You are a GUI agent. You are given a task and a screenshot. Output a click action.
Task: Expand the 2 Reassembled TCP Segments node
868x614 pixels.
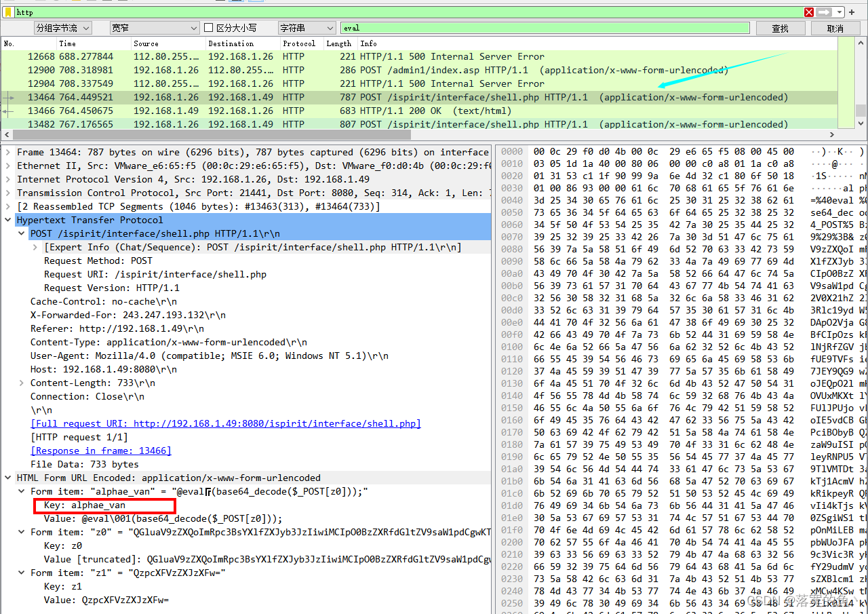9,206
